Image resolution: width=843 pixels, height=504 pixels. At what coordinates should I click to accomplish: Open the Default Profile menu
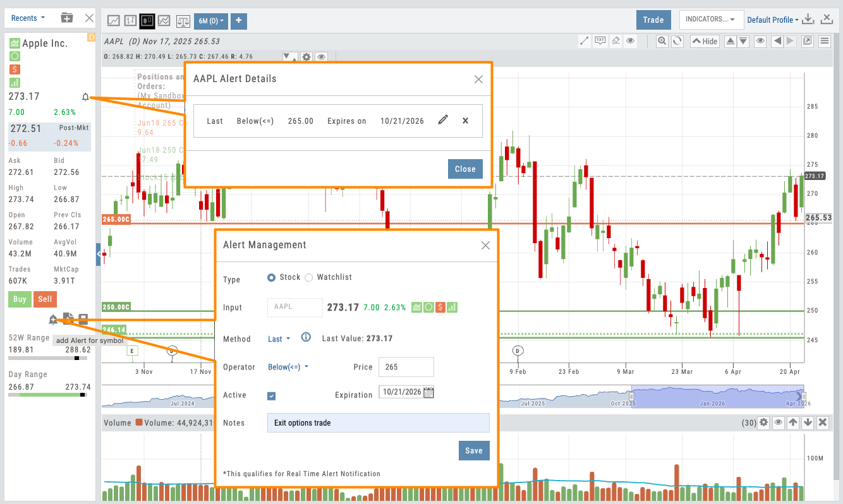(772, 19)
